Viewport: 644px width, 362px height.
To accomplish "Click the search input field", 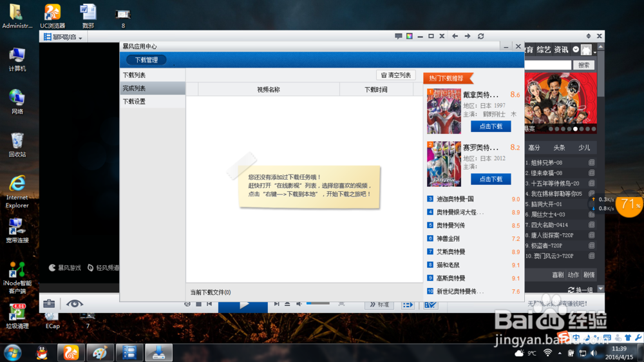I will point(548,65).
